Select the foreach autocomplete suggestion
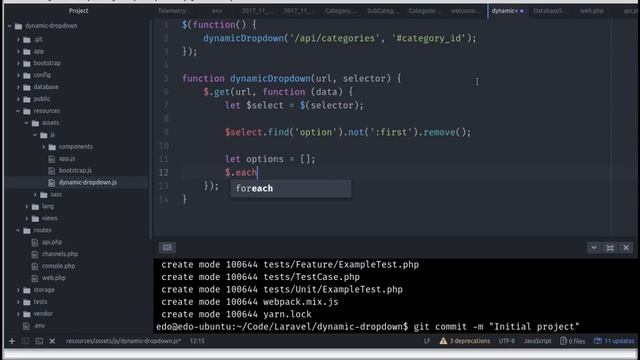This screenshot has width=640, height=360. (x=291, y=189)
